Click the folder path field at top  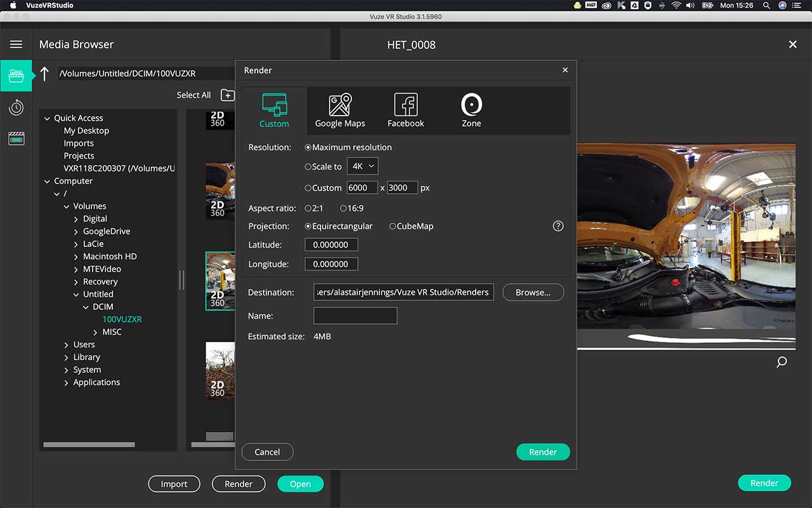click(147, 74)
